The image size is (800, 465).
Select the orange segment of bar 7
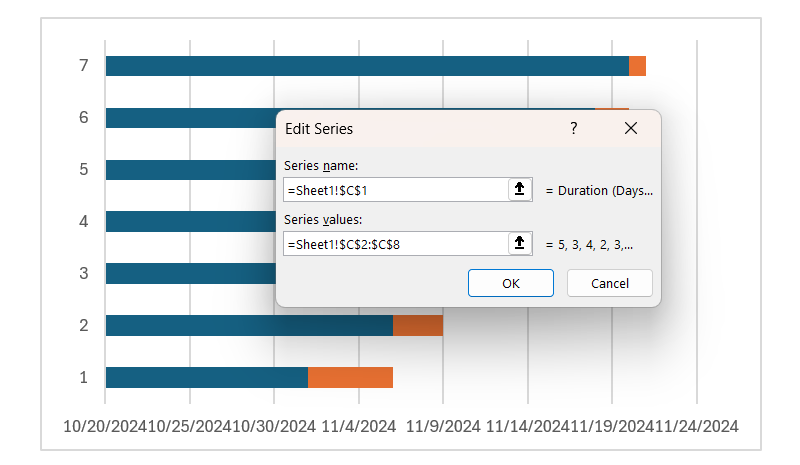point(637,66)
